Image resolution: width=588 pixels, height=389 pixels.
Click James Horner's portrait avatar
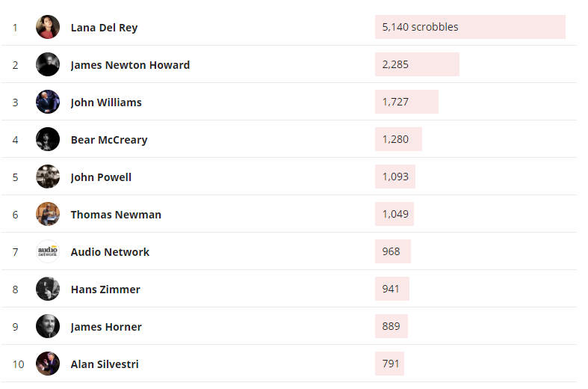48,326
